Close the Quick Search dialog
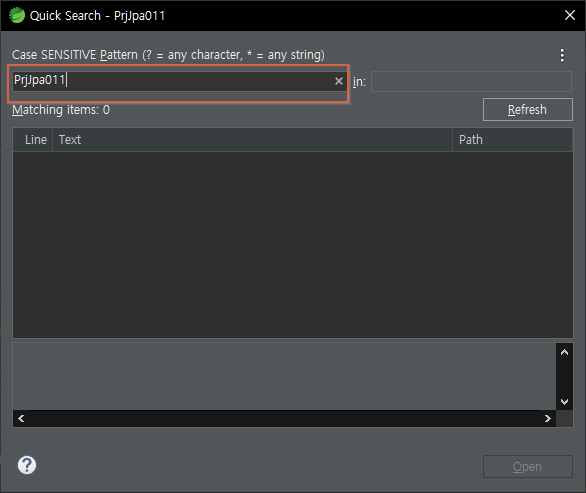 pos(570,15)
